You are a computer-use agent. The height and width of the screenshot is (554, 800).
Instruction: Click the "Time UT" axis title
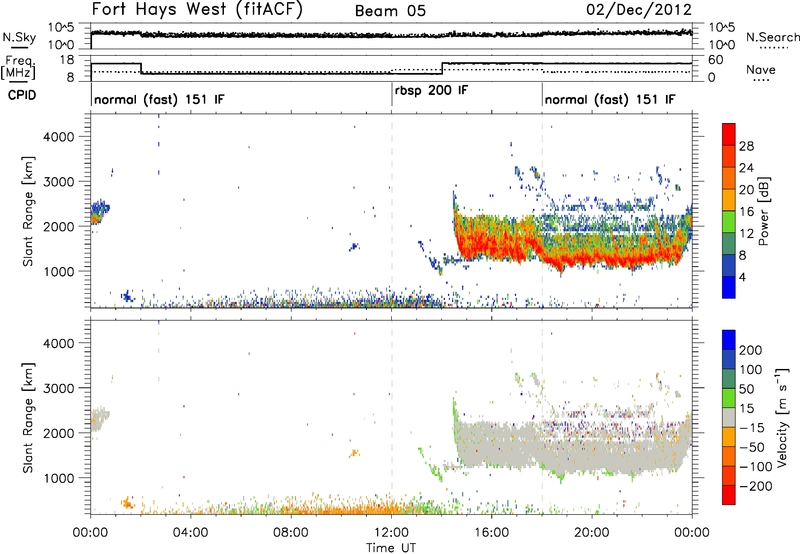click(391, 548)
